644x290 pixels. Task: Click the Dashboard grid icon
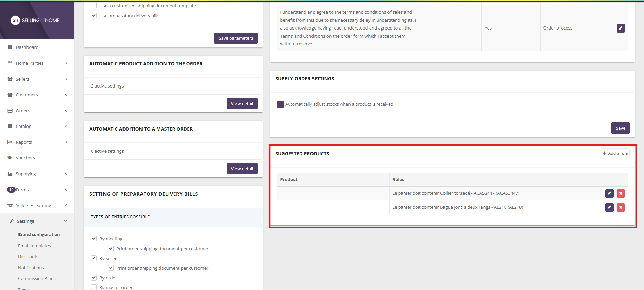[x=10, y=47]
